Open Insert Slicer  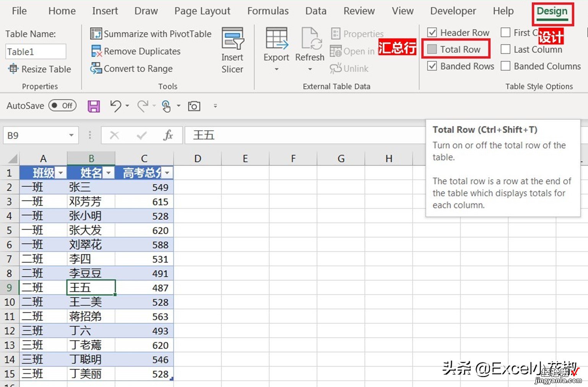coord(232,50)
